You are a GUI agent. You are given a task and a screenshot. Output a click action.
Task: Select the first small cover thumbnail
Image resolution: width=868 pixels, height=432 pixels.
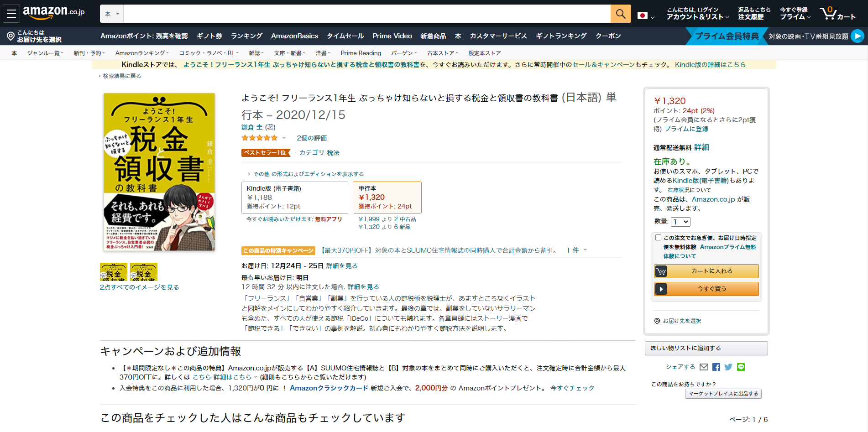tap(114, 272)
